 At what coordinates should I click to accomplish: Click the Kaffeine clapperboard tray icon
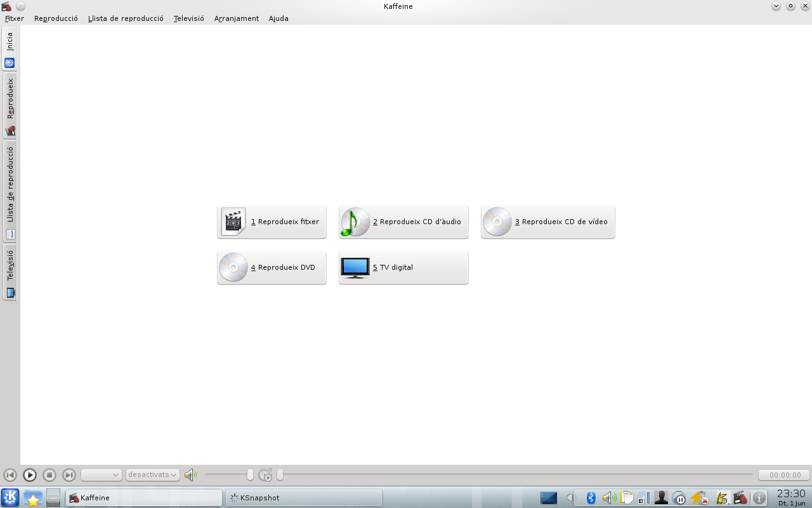pyautogui.click(x=740, y=498)
